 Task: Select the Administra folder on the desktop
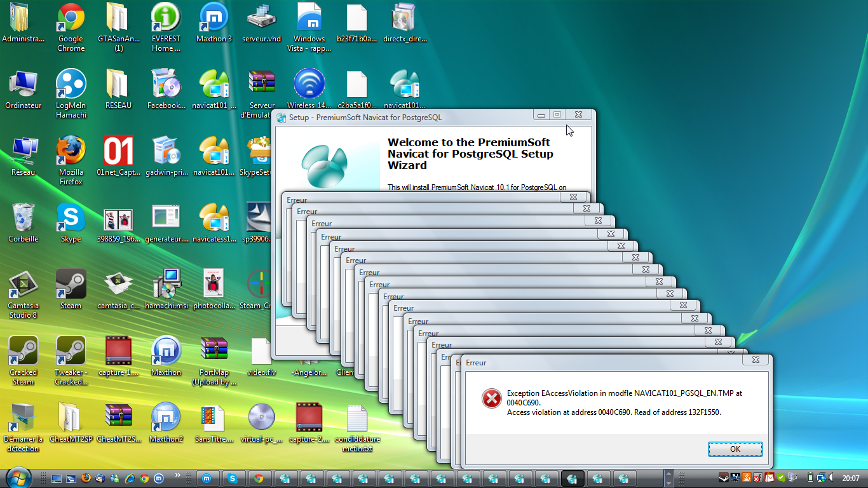pyautogui.click(x=23, y=23)
